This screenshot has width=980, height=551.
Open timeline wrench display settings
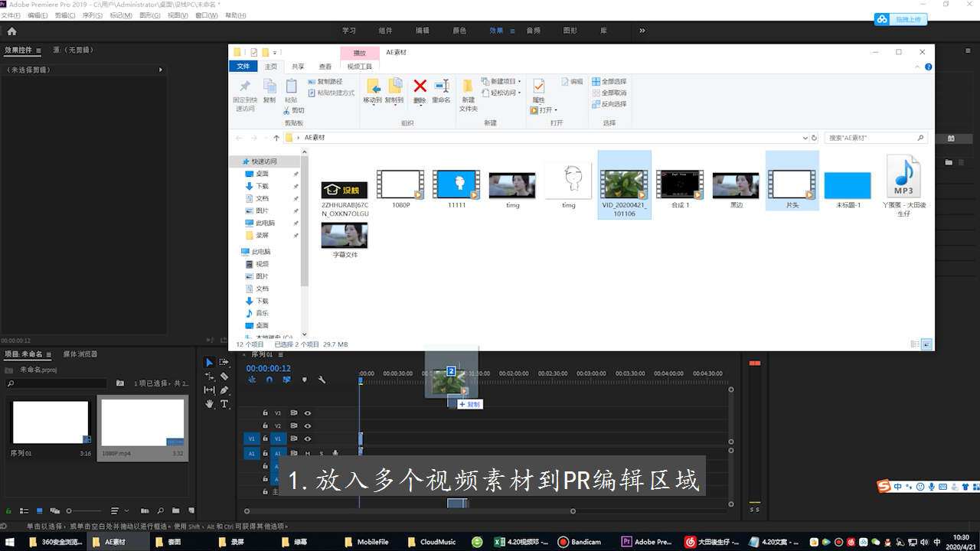(x=322, y=380)
